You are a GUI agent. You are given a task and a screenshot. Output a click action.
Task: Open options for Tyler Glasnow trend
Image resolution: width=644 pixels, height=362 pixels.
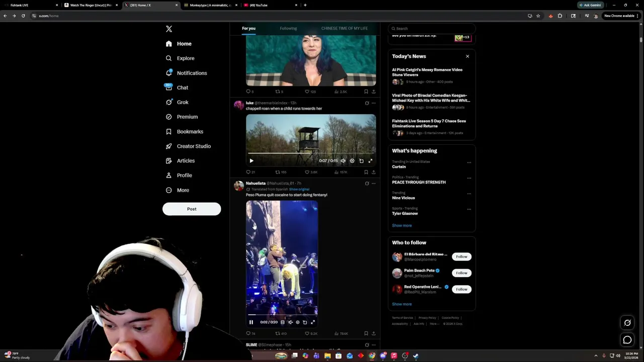pyautogui.click(x=469, y=209)
